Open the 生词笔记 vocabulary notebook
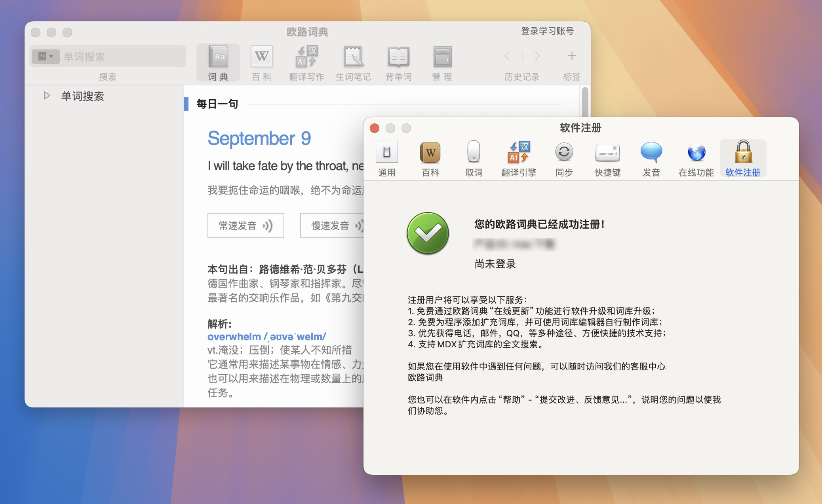Viewport: 822px width, 504px height. 353,63
